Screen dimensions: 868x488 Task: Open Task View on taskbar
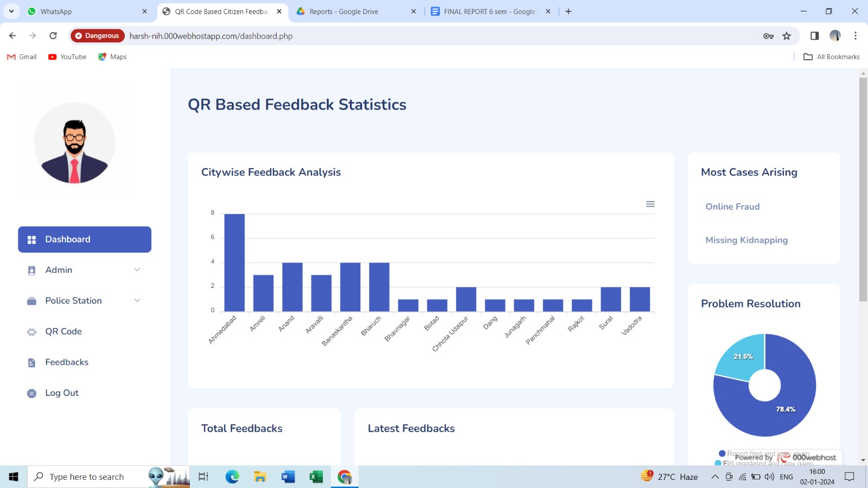point(203,477)
